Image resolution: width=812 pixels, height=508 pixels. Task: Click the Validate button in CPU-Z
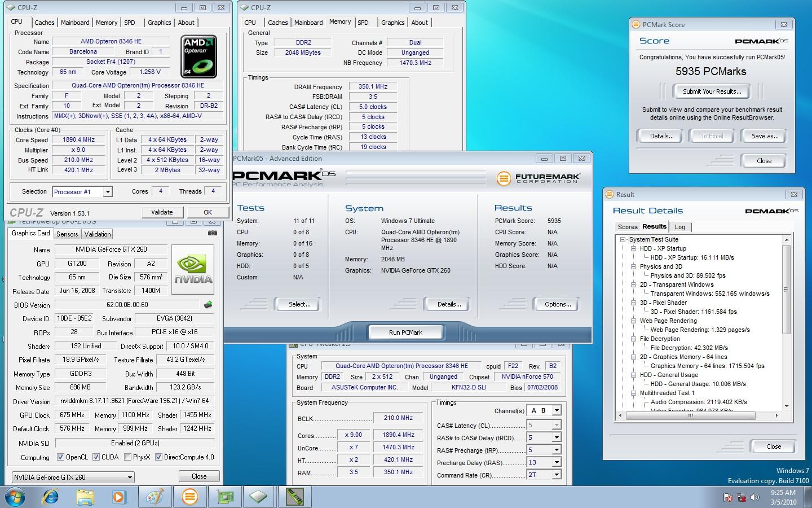click(162, 212)
